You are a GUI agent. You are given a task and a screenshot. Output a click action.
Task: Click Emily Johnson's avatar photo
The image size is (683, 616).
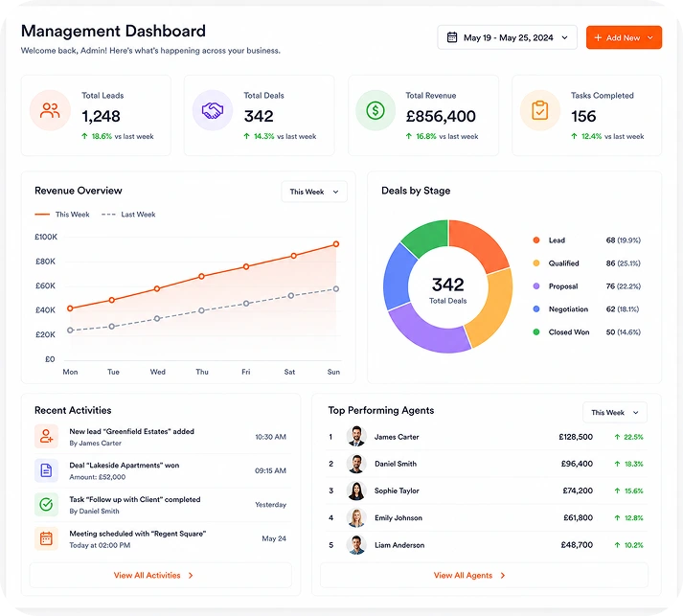(x=356, y=517)
